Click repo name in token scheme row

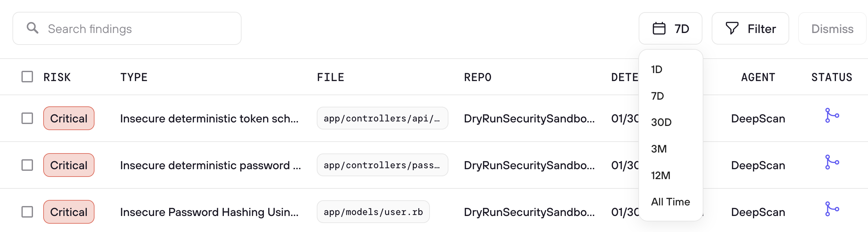click(x=529, y=119)
